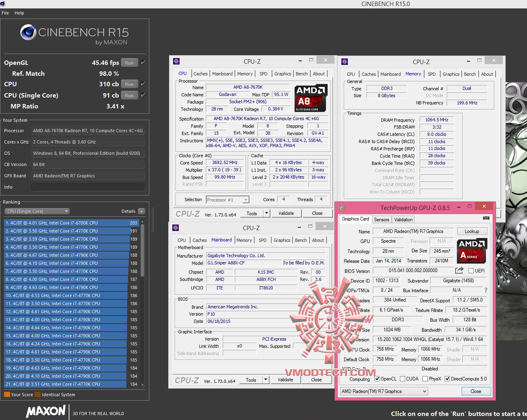Screen dimensions: 527x420
Task: Open the CPU (Single Core) ranking dropdown
Action: [37, 211]
